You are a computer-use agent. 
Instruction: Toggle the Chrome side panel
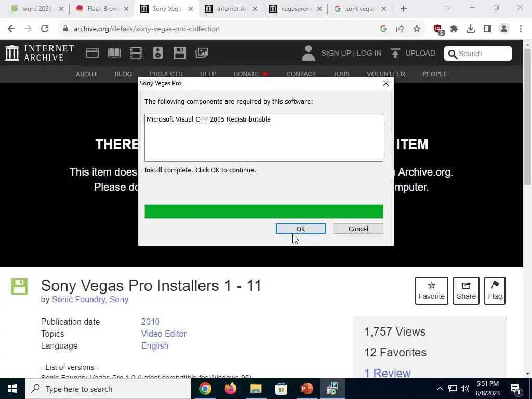(487, 29)
